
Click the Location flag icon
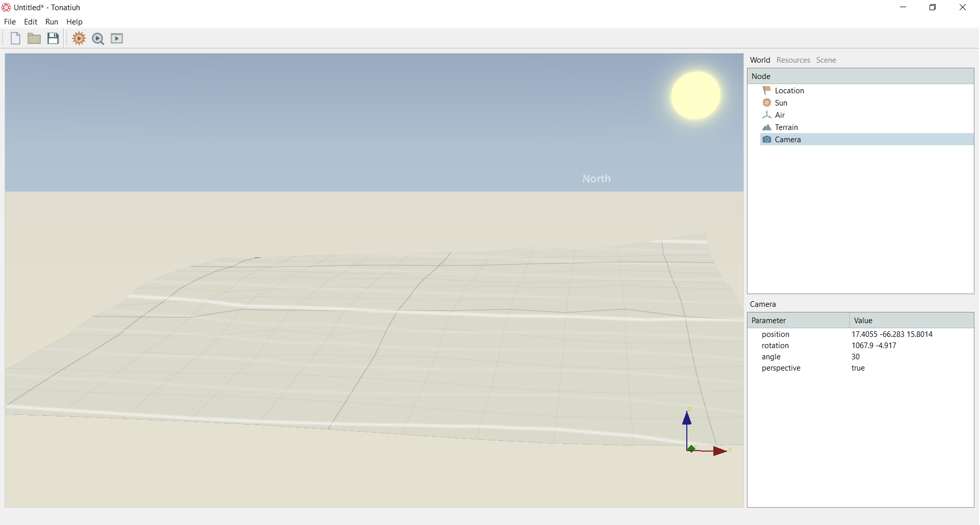(766, 90)
